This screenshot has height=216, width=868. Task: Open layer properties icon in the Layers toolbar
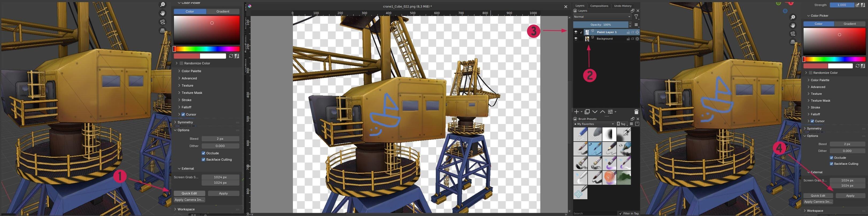click(x=610, y=112)
